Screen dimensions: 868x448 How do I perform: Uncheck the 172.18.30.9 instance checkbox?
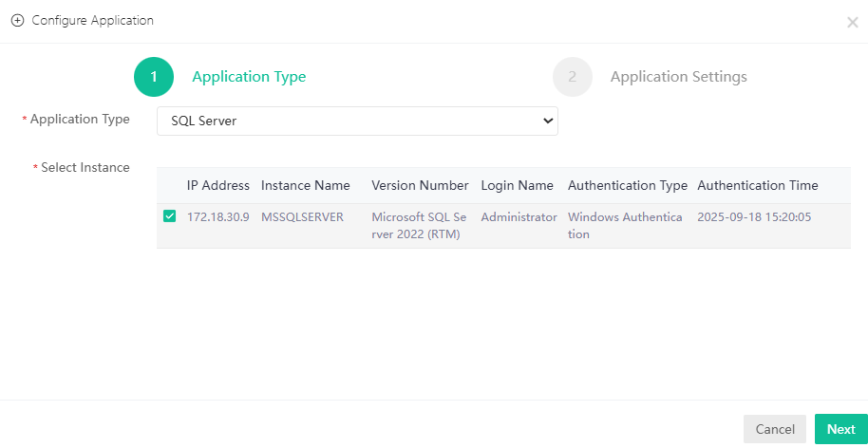click(x=169, y=216)
